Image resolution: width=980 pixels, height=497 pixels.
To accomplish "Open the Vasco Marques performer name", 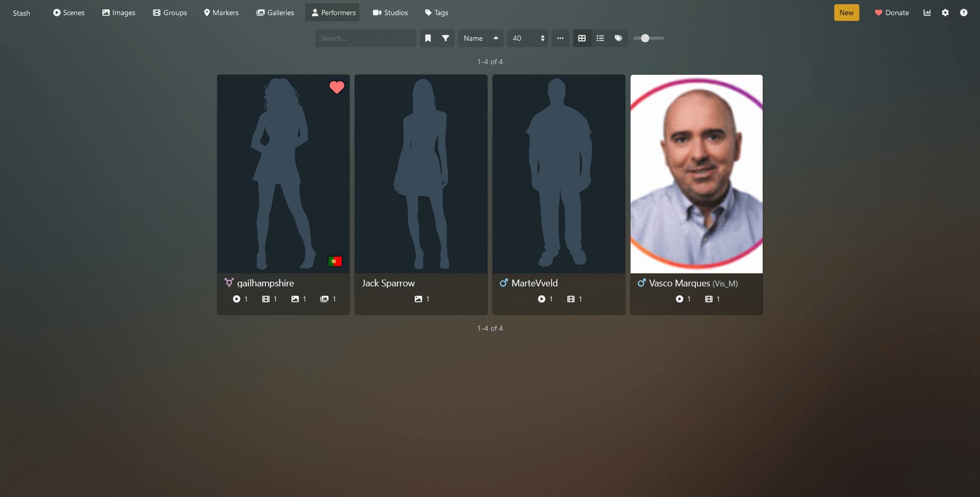I will tap(680, 283).
